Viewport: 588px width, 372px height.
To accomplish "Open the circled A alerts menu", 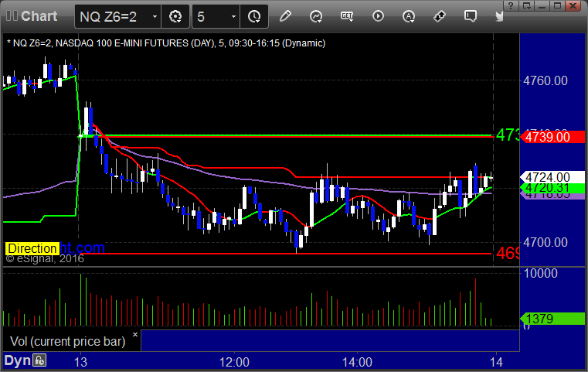I will [x=409, y=16].
